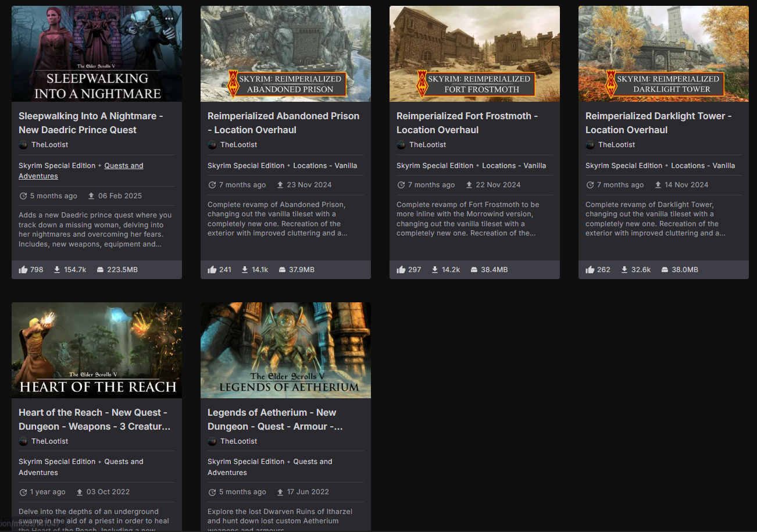Image resolution: width=757 pixels, height=532 pixels.
Task: Click Skyrim Special Edition on Heart of Reach card
Action: pos(57,462)
